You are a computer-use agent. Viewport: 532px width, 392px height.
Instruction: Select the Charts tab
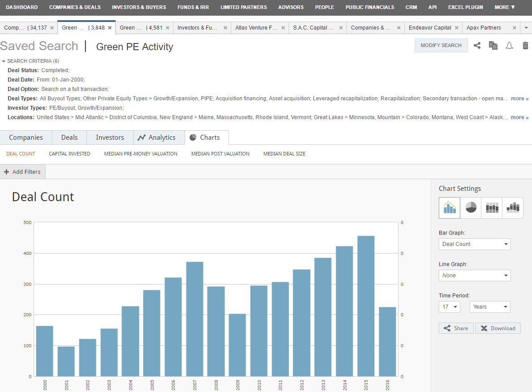click(x=207, y=138)
